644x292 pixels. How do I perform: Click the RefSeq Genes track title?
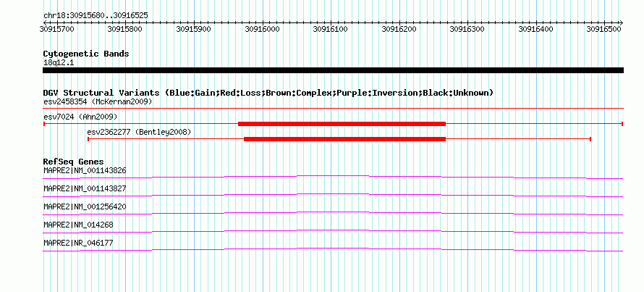(x=74, y=162)
